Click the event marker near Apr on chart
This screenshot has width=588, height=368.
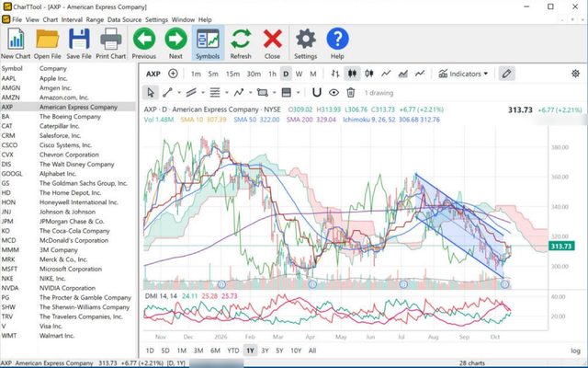[312, 284]
